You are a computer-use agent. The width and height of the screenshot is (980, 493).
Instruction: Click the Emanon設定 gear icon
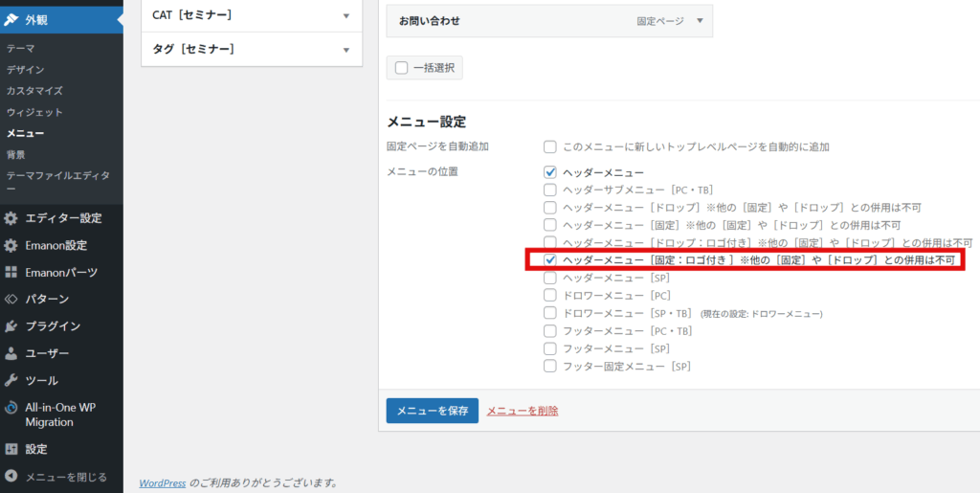click(x=11, y=245)
